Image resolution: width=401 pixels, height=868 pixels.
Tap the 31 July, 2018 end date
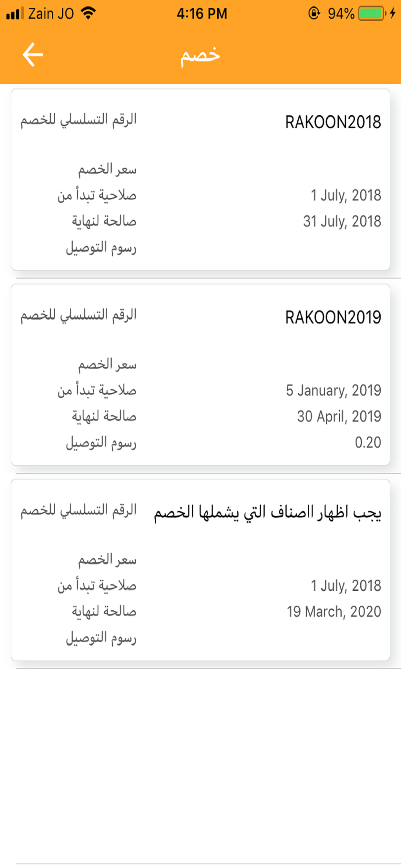click(342, 222)
